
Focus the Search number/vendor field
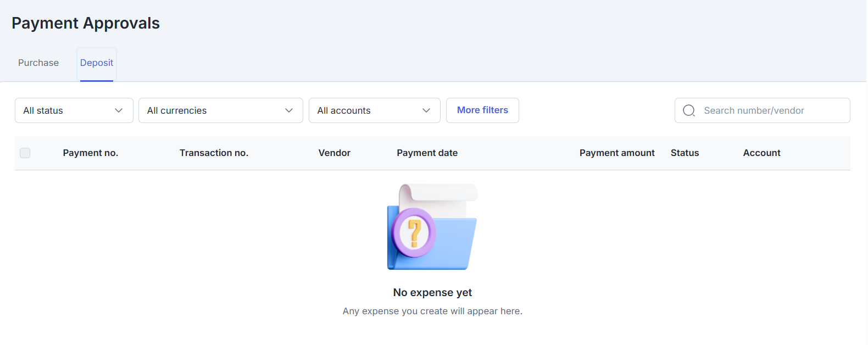coord(769,110)
